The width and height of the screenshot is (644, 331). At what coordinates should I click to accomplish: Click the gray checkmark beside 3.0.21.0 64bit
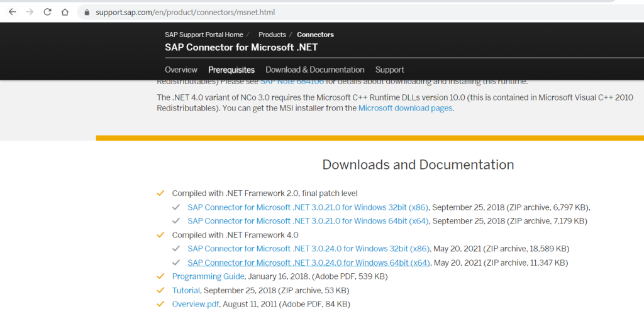click(176, 220)
